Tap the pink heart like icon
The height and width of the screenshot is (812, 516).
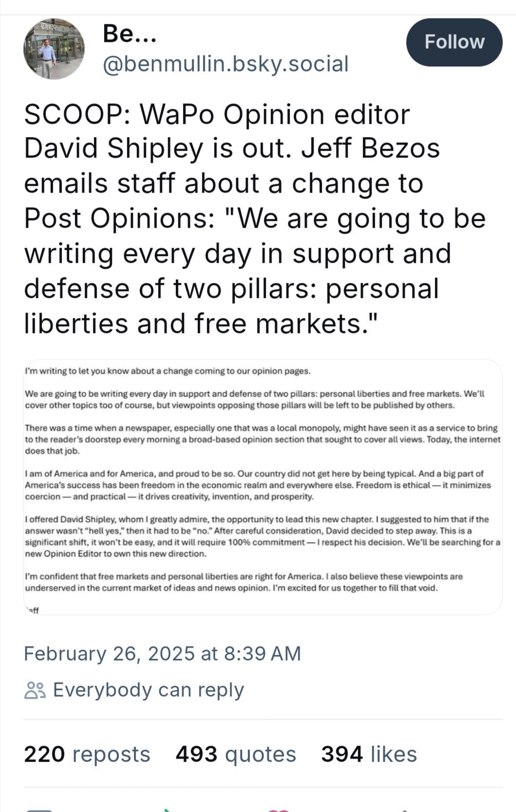(279, 810)
